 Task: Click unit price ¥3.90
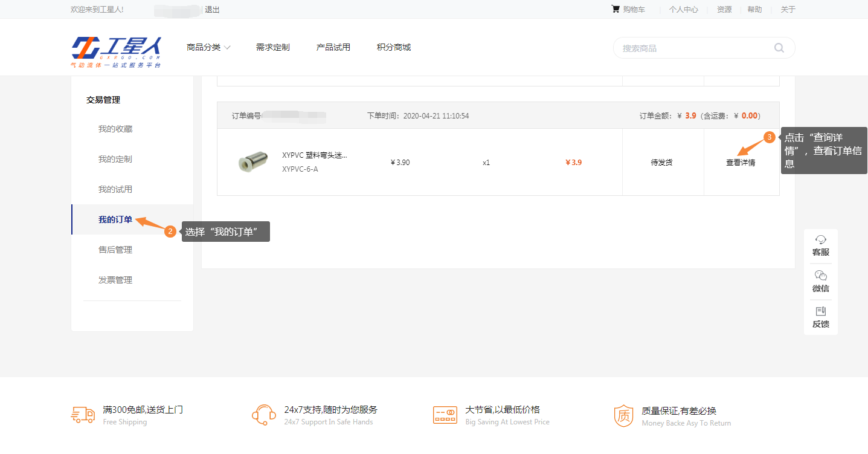(400, 163)
